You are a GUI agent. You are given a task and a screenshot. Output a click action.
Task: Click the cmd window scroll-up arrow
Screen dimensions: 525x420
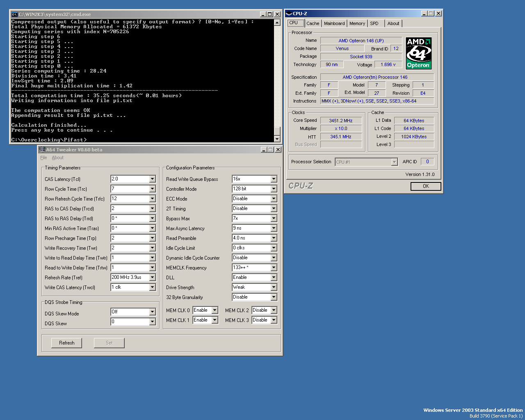click(277, 23)
